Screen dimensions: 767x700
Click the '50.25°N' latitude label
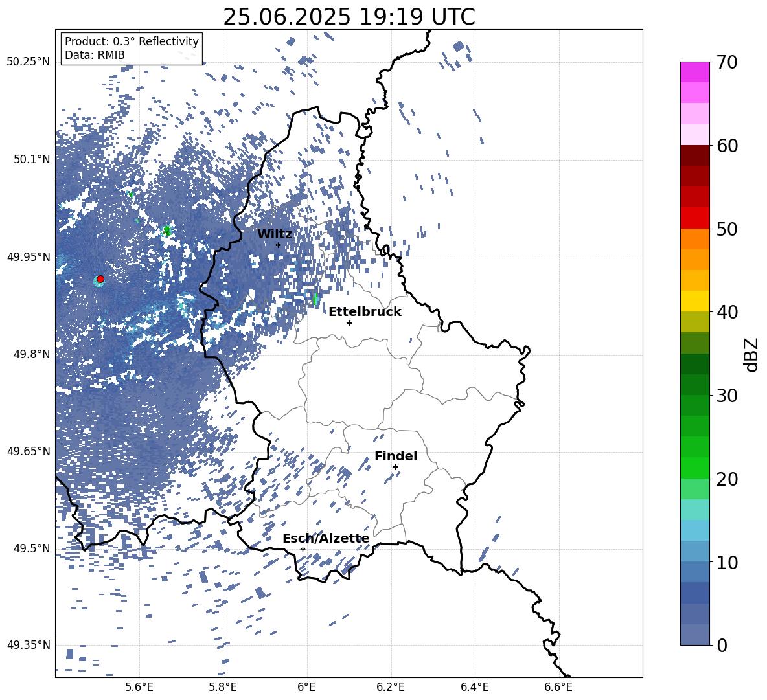click(29, 62)
